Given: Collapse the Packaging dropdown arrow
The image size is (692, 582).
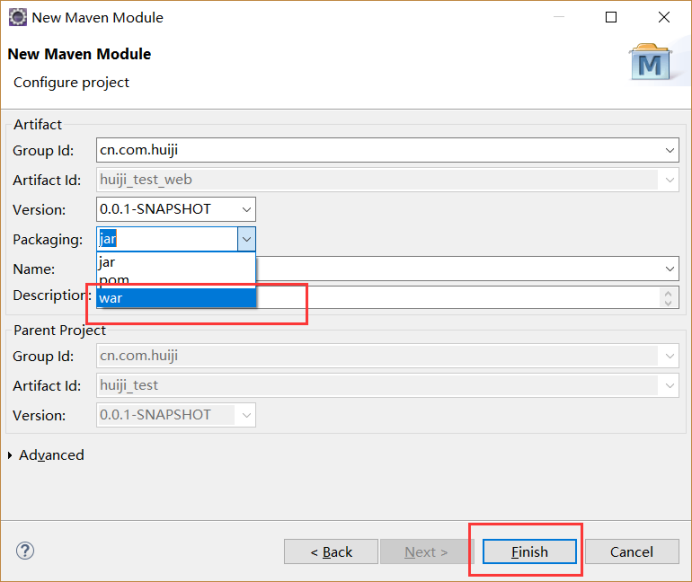Looking at the screenshot, I should click(246, 239).
